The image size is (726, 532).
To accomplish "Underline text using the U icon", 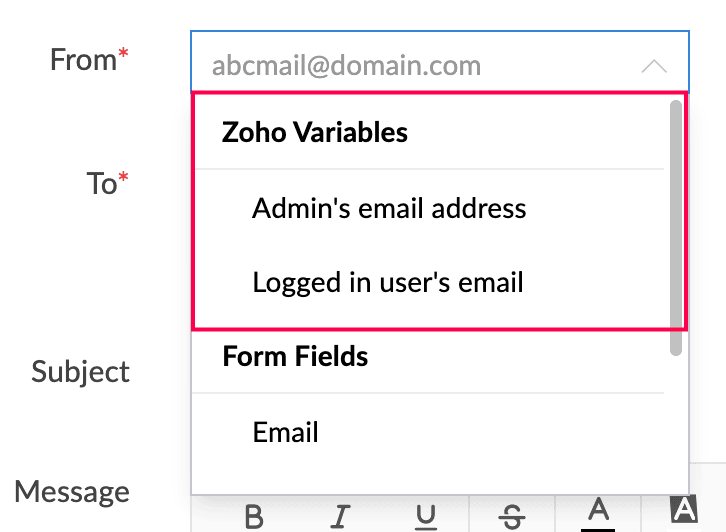I will click(x=426, y=517).
